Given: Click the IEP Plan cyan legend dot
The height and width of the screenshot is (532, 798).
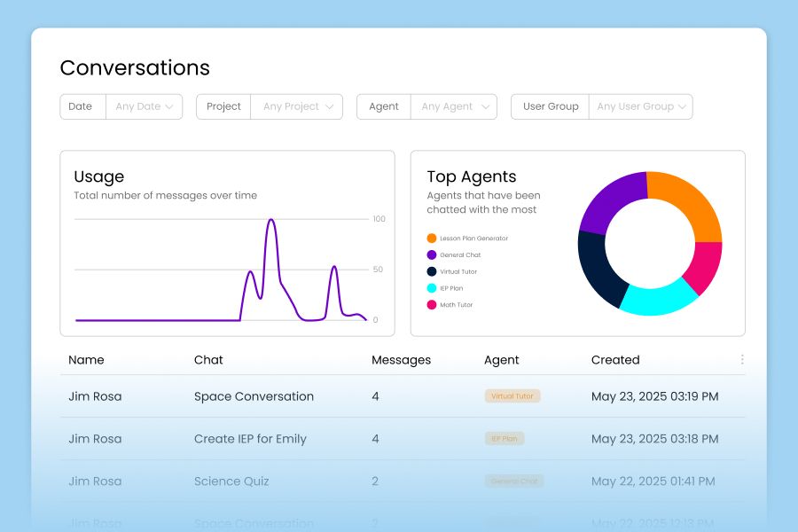Looking at the screenshot, I should (x=433, y=288).
